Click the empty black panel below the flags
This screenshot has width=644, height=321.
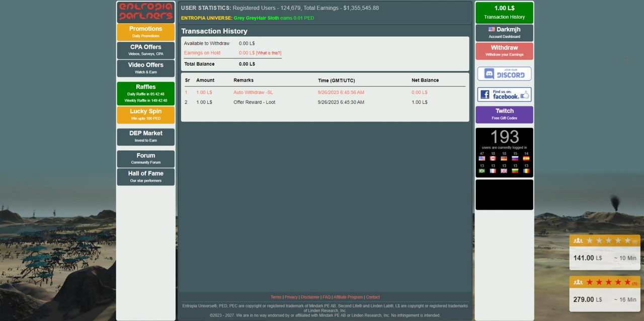pyautogui.click(x=504, y=194)
